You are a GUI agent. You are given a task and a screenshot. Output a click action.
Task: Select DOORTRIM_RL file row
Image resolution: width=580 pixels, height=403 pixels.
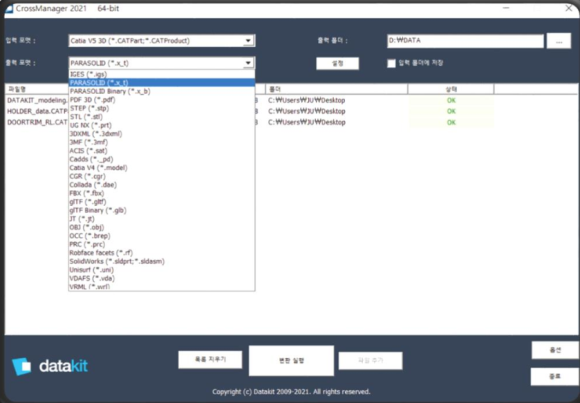37,122
